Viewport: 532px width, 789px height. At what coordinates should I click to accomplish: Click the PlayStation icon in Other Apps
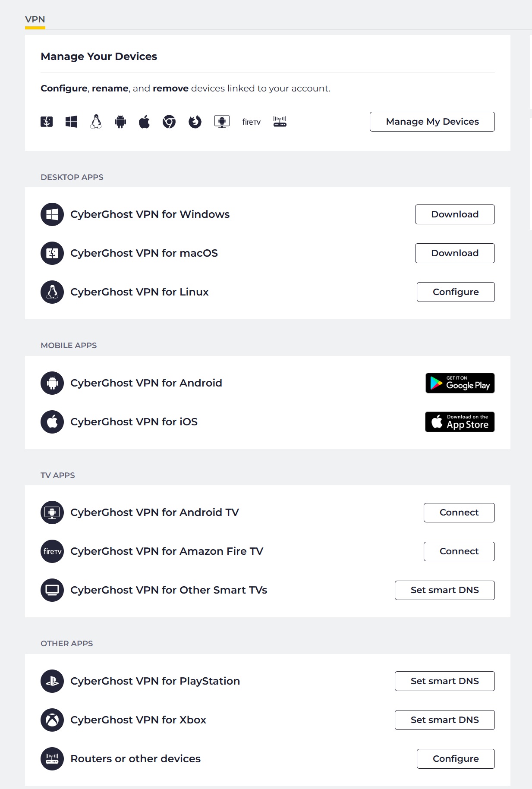(x=52, y=681)
